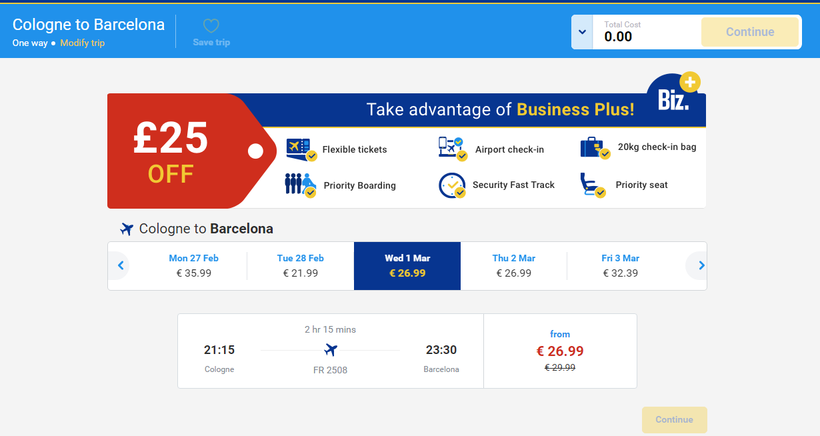Show later dates with right chevron
820x436 pixels.
tap(701, 266)
